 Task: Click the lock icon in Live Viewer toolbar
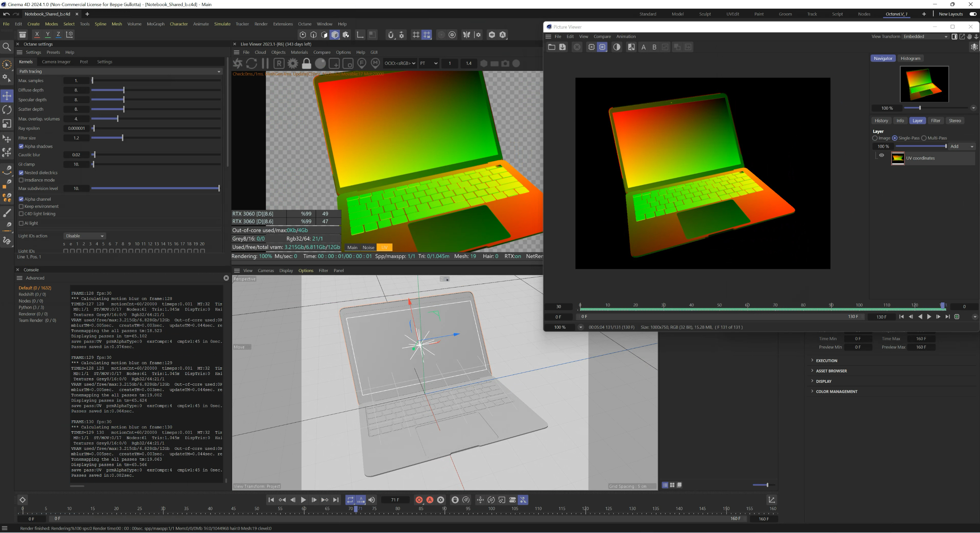[x=306, y=63]
